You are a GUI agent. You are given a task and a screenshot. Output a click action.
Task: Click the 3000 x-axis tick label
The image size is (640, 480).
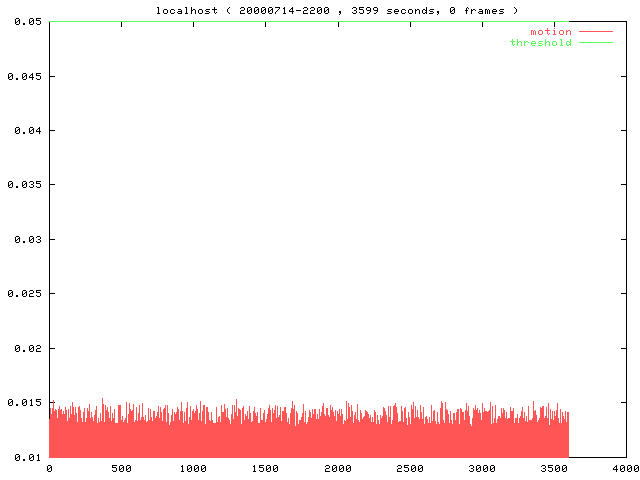482,468
